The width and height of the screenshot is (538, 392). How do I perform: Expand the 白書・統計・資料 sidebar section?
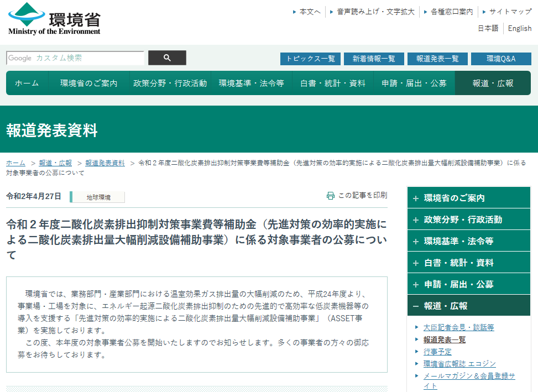[x=416, y=263]
